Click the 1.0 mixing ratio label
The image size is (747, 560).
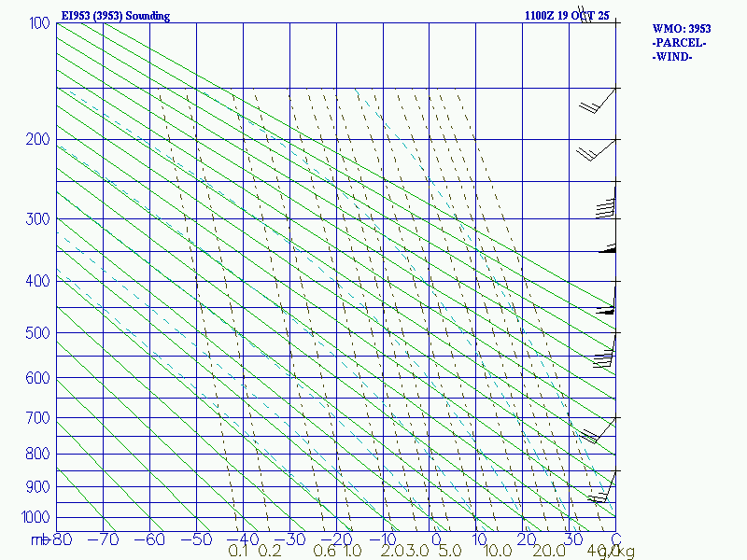353,552
